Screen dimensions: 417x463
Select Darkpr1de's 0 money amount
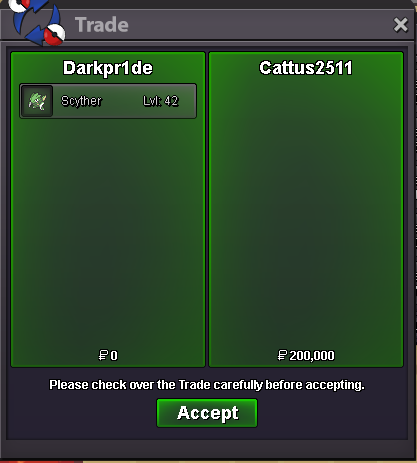pos(114,356)
